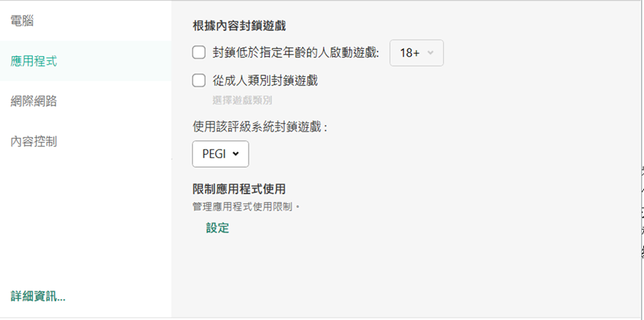Switch to the 網際網路 section
Screen dimensions: 644x320
click(x=33, y=101)
